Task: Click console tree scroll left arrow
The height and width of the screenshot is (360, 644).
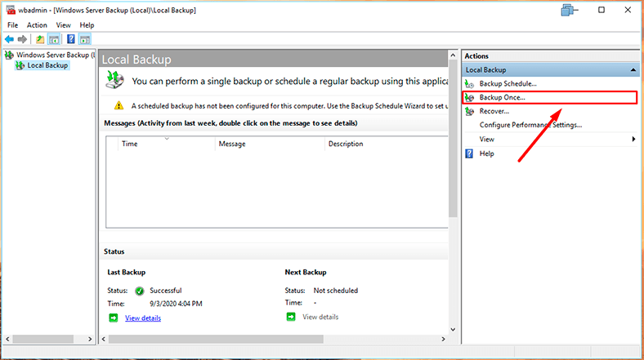Action: click(x=7, y=339)
